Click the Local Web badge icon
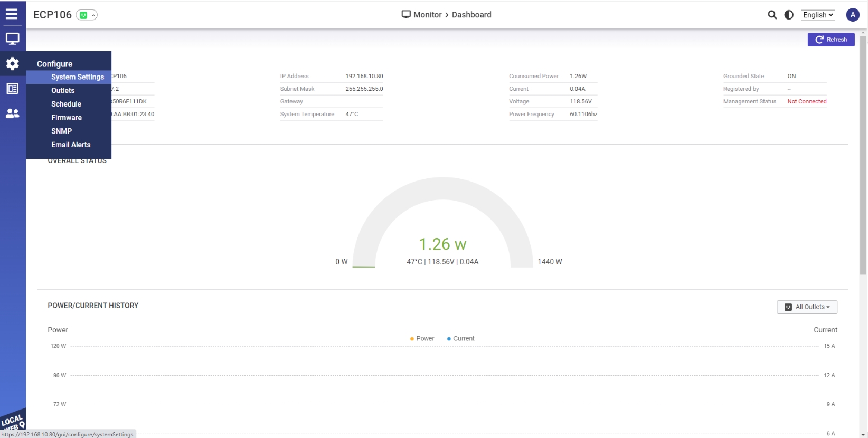 tap(13, 421)
